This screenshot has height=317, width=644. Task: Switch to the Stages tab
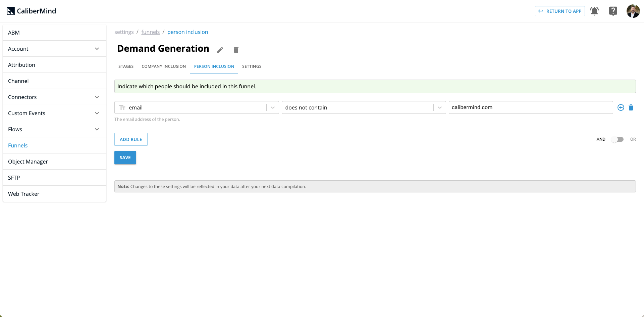coord(126,66)
